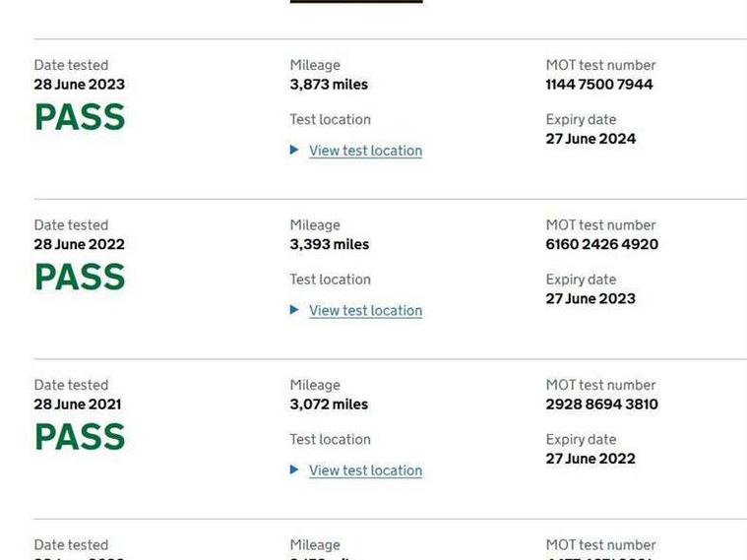Click the PASS result for 28 June 2021
The width and height of the screenshot is (747, 560).
tap(80, 437)
